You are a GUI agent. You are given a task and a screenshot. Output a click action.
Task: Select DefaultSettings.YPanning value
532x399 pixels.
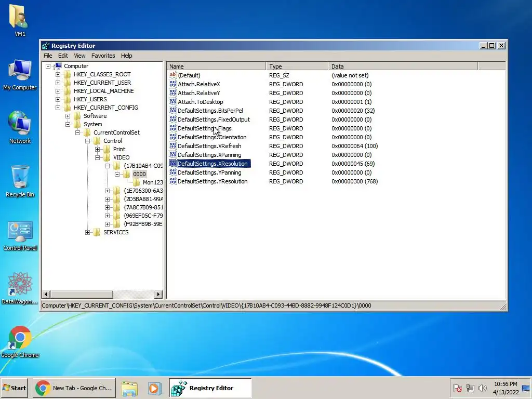point(209,172)
